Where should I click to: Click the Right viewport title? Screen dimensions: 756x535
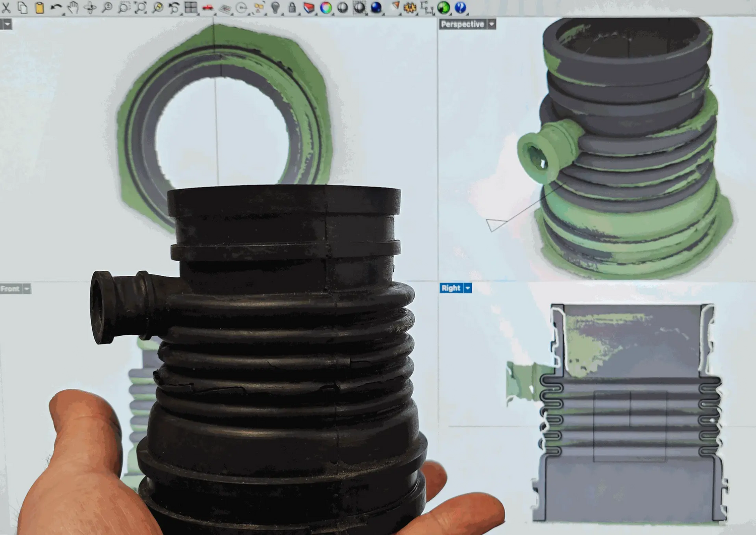tap(451, 288)
